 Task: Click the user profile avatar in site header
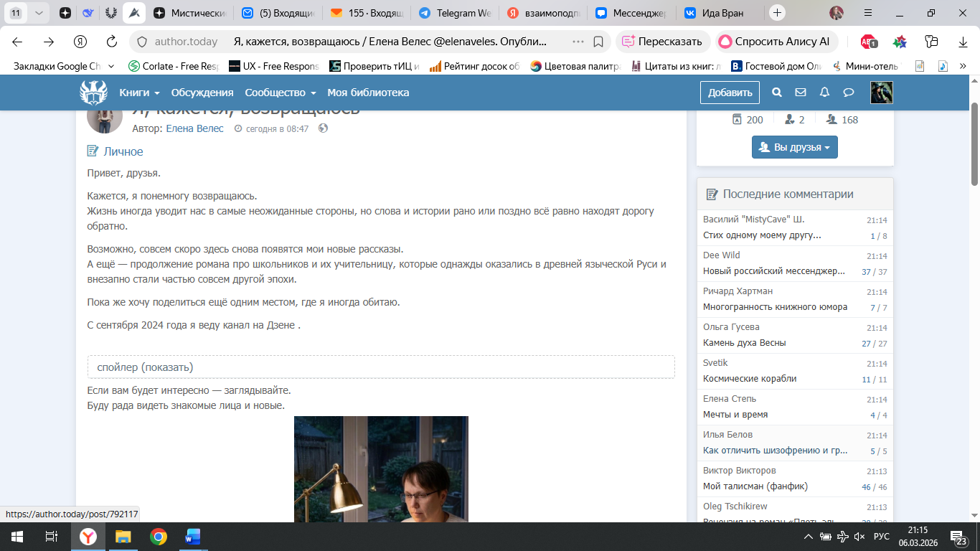[x=881, y=93]
